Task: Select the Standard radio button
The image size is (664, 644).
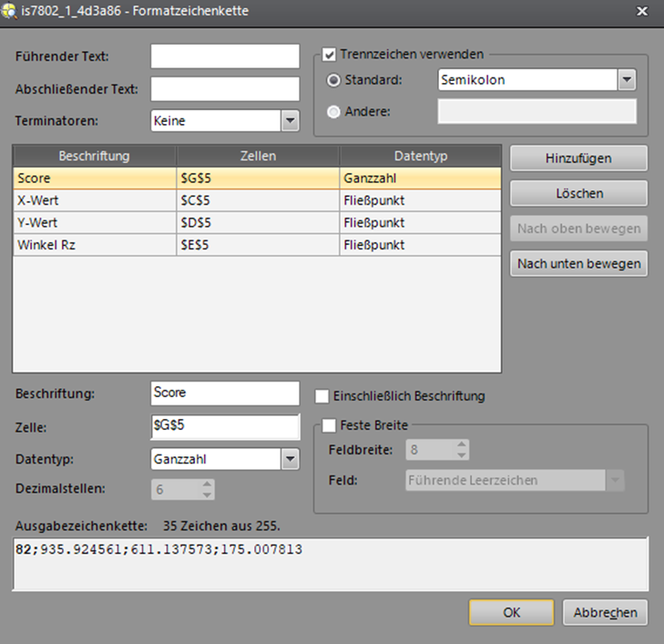Action: pyautogui.click(x=333, y=80)
